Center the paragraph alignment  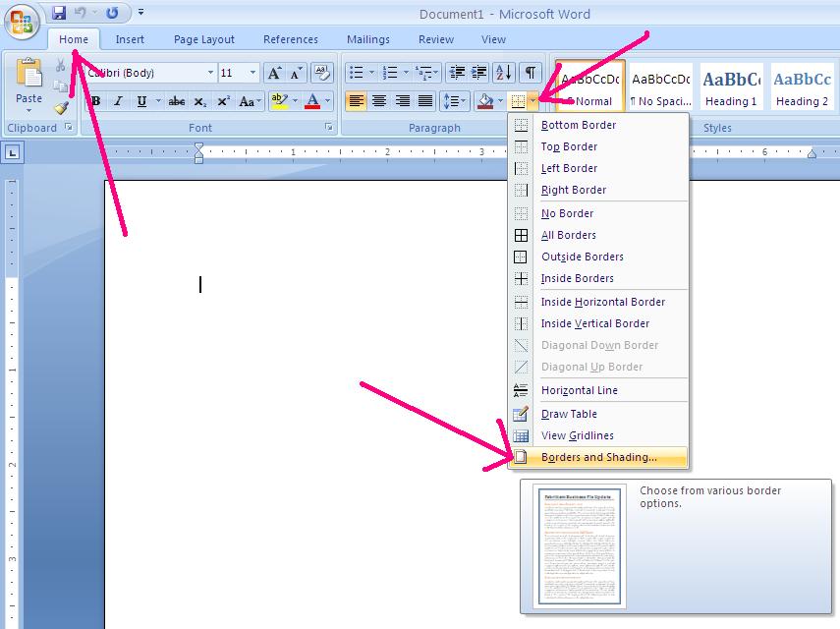380,101
